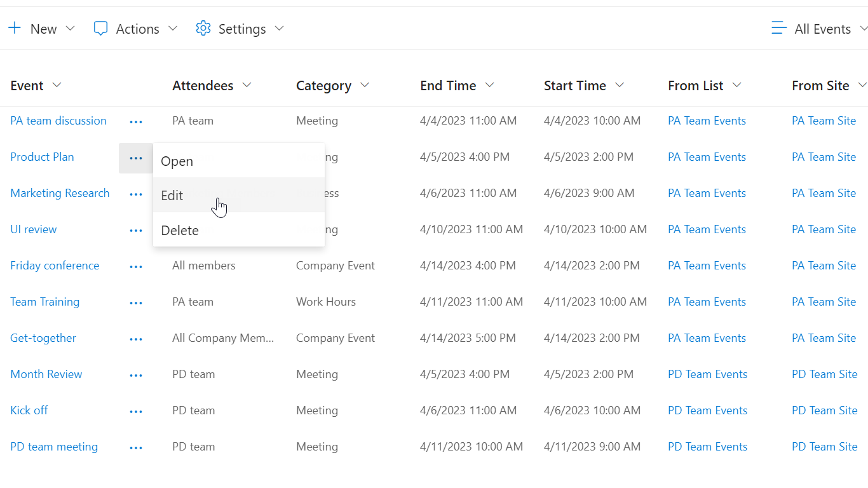Open PD Team Events list for Kick off
This screenshot has height=488, width=868.
tap(707, 410)
